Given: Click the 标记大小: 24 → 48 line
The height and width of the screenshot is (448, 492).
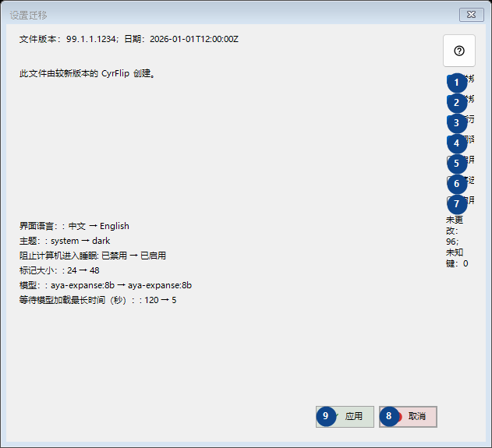Looking at the screenshot, I should (59, 270).
